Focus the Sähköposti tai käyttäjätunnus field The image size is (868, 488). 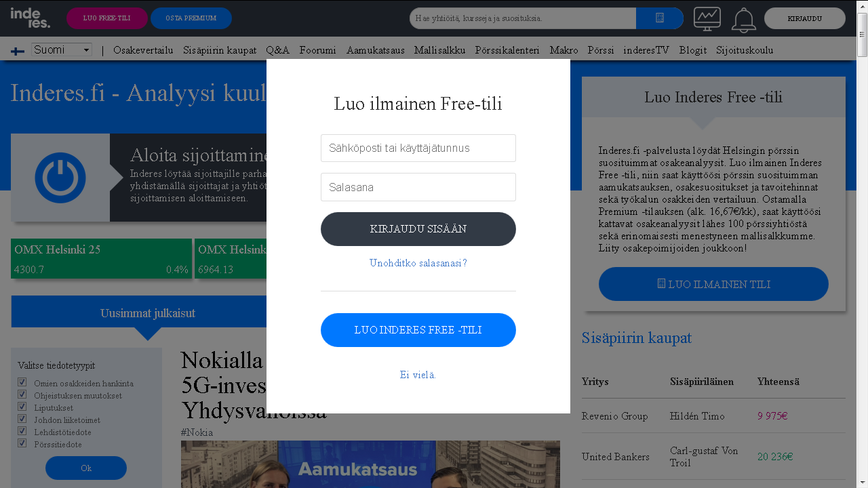coord(418,148)
